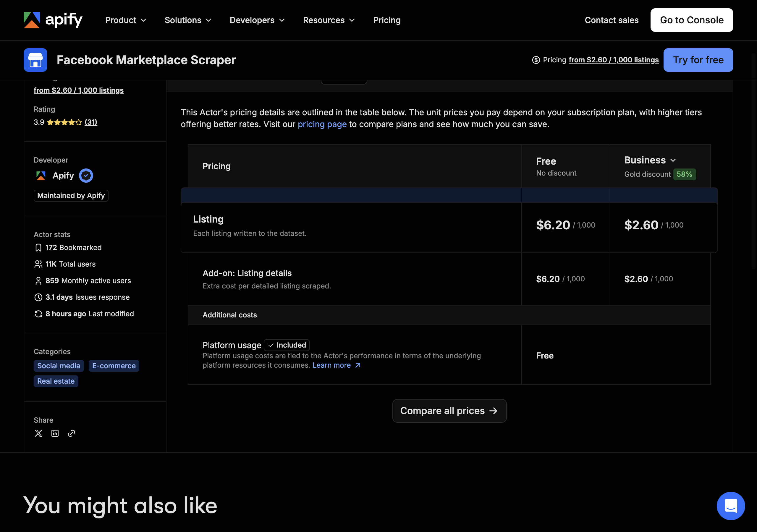The image size is (757, 532).
Task: Click Go to Console button
Action: point(692,20)
